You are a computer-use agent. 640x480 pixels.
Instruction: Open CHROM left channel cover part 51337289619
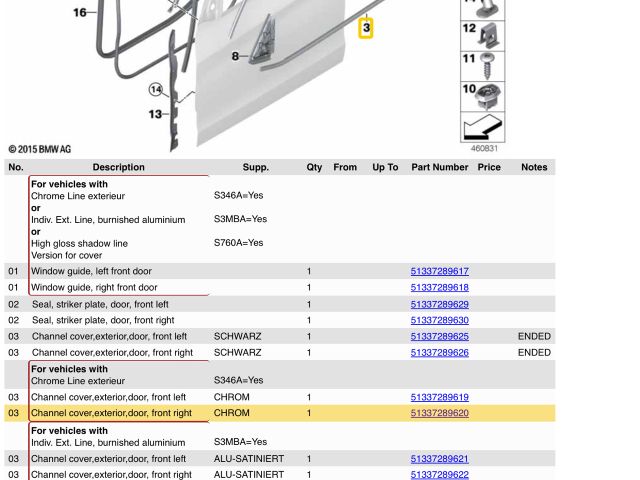pos(439,398)
